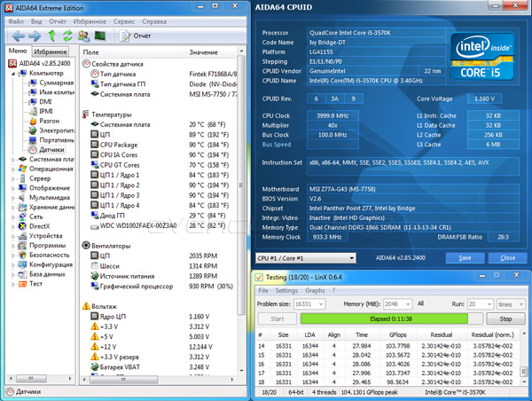532x401 pixels.
Task: Click the Refresh icon in AIDA64 toolbar
Action: point(67,35)
